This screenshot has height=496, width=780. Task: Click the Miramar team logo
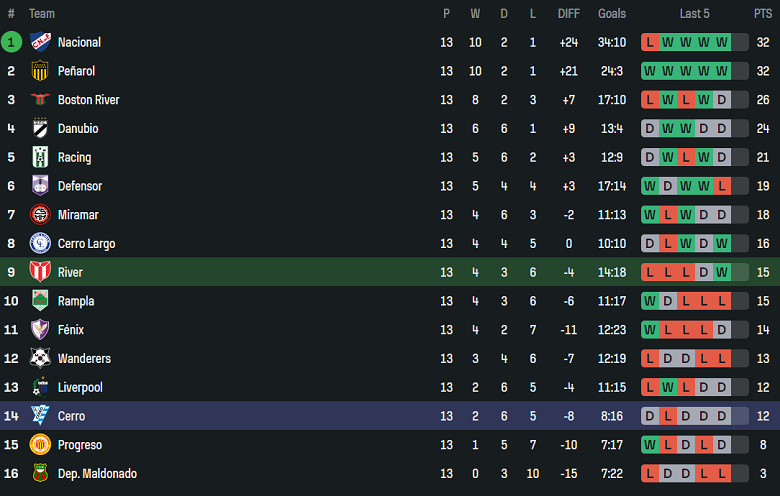(40, 215)
